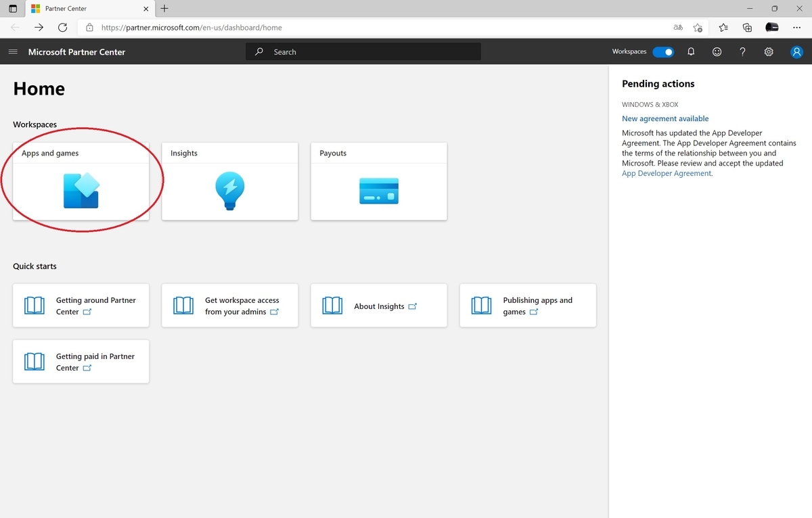Open the browser Collections icon

coord(747,28)
